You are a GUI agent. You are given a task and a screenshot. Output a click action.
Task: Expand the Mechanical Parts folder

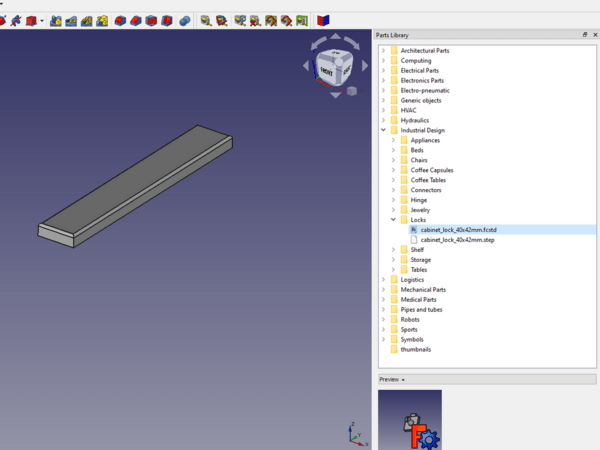(x=383, y=290)
